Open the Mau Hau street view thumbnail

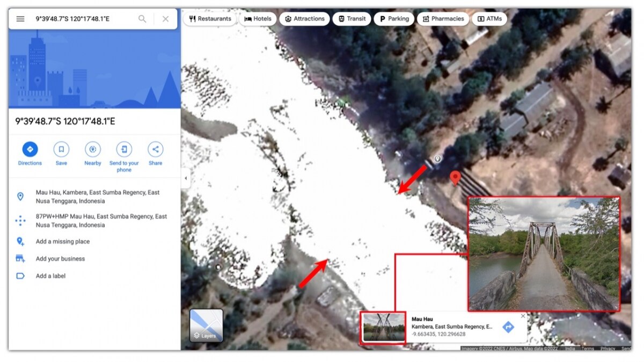[383, 327]
